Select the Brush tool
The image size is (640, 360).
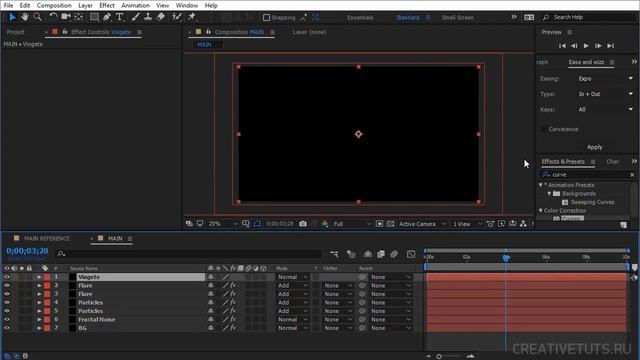pos(135,17)
